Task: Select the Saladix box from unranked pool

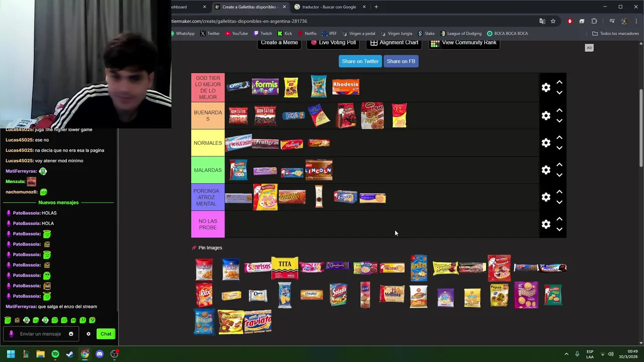Action: click(x=338, y=295)
